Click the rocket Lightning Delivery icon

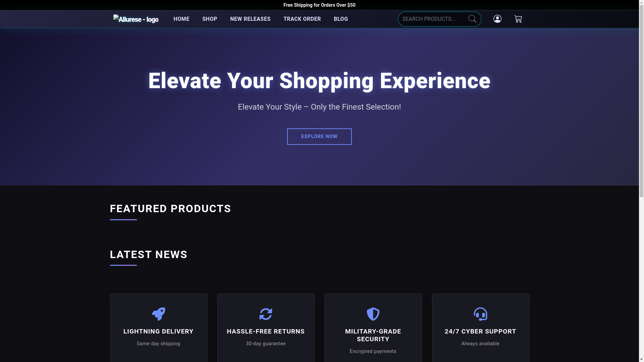coord(158,314)
